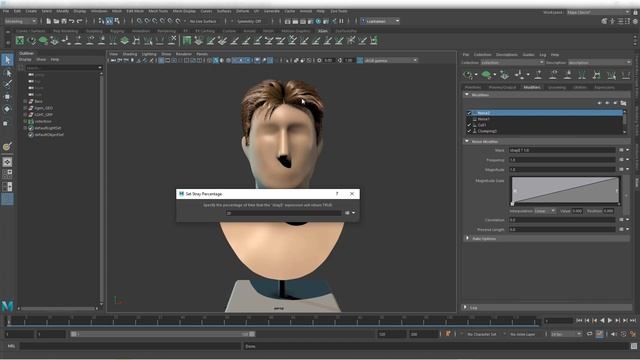Open dropdown arrow in Set Stray Percentage dialog

[353, 213]
